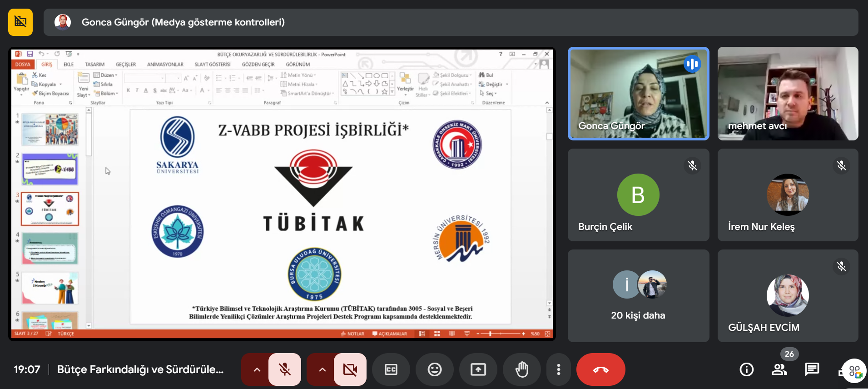Toggle bold K formatting

click(x=129, y=90)
